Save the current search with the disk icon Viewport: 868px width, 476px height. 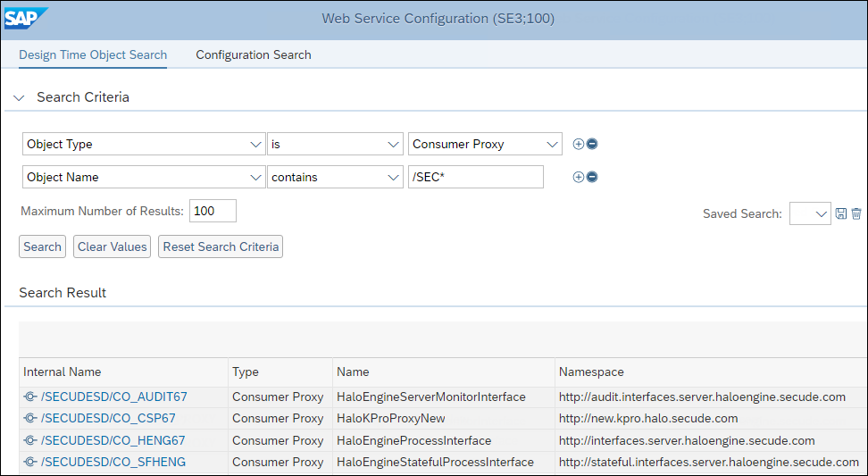pyautogui.click(x=841, y=213)
